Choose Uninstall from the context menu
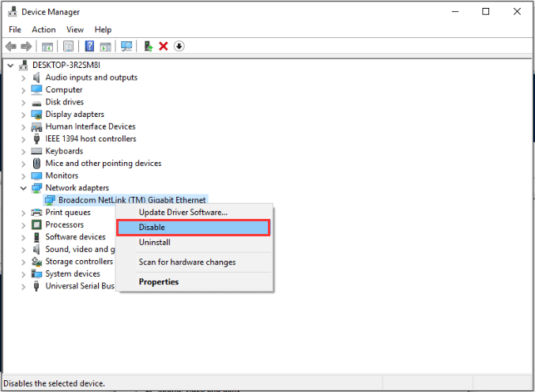Viewport: 535px width, 392px height. coord(154,243)
